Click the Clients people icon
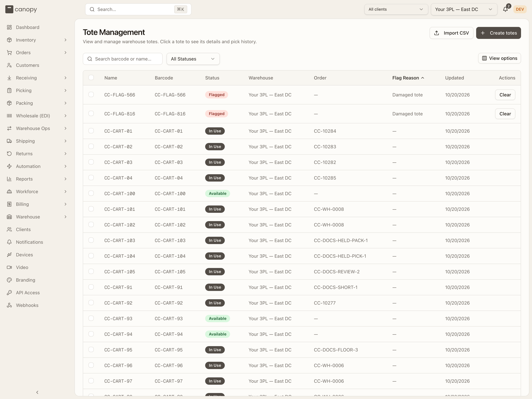532x399 pixels. 9,229
